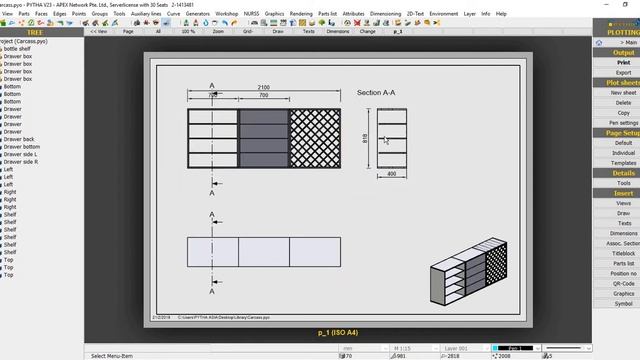Click the blue T-shaped toolbar icon
The height and width of the screenshot is (360, 640).
293,23
